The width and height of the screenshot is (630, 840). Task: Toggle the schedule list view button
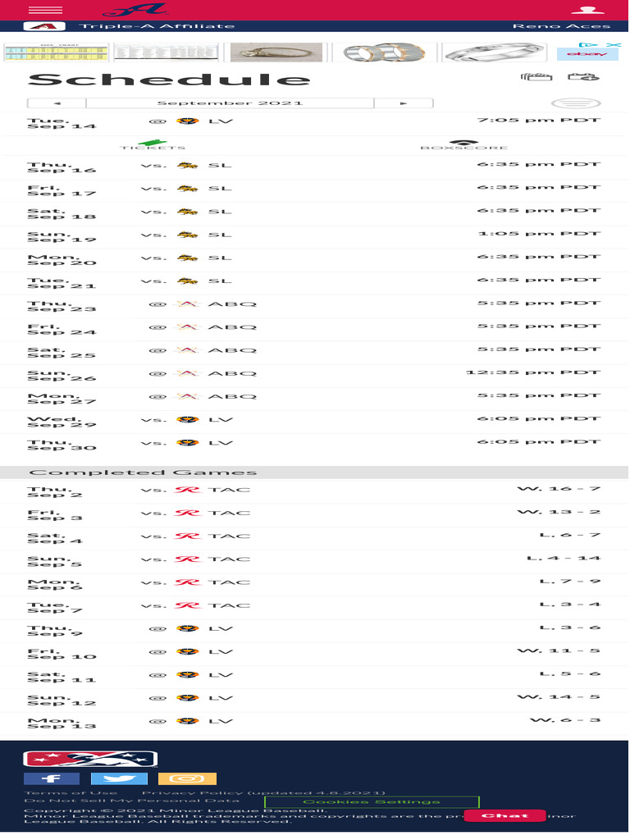(564, 104)
